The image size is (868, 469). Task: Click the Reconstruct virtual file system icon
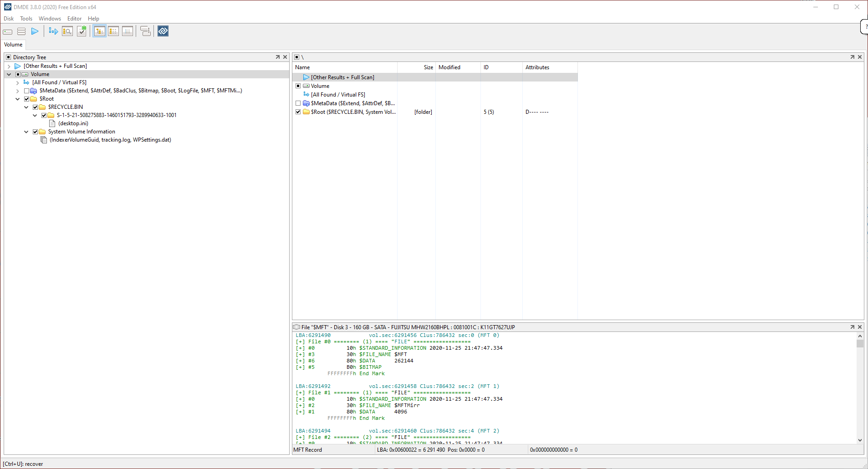pos(53,31)
